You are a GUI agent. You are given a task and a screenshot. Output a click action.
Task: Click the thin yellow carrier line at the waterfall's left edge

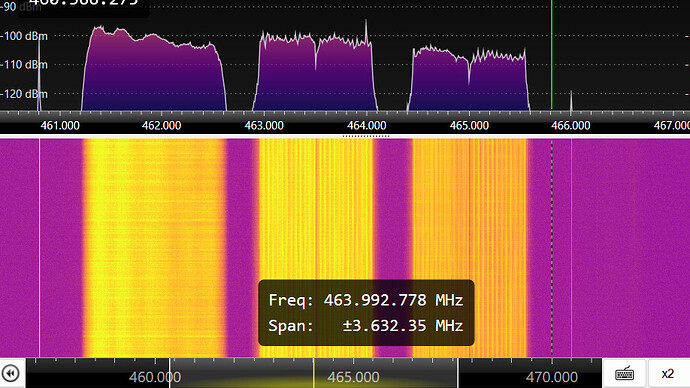tap(40, 248)
